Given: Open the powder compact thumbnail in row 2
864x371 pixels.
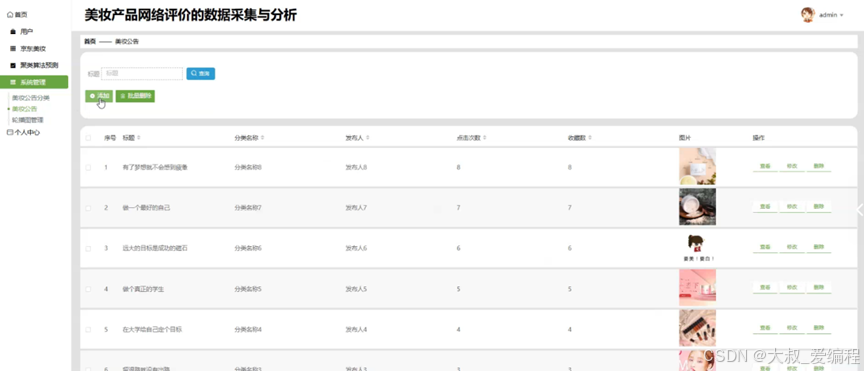Looking at the screenshot, I should pyautogui.click(x=697, y=207).
